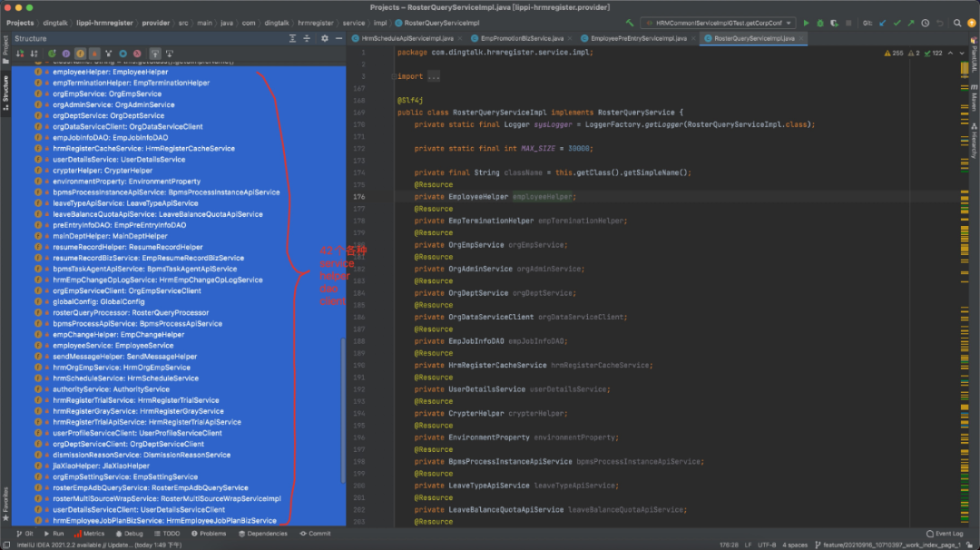Toggle Show Properties filter
This screenshot has height=550, width=980.
65,54
